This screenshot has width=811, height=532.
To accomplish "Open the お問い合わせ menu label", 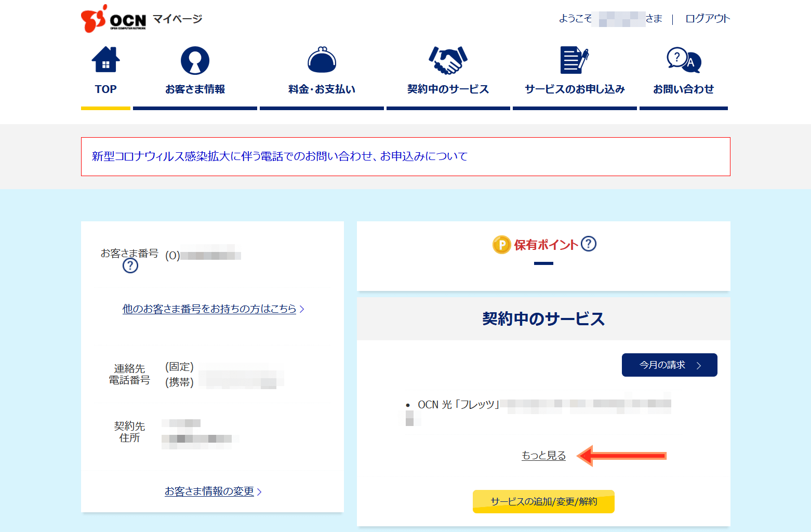I will tap(684, 89).
